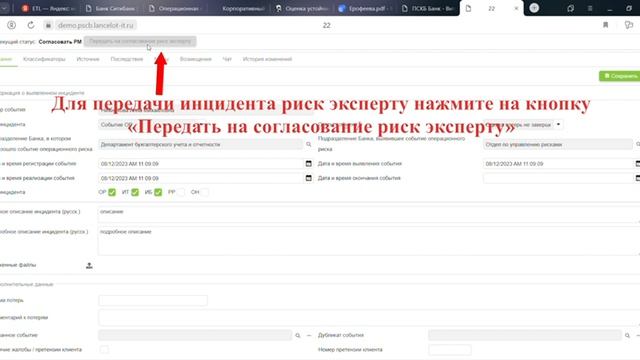Click the event detection date field
The image size is (640, 360).
(558, 164)
